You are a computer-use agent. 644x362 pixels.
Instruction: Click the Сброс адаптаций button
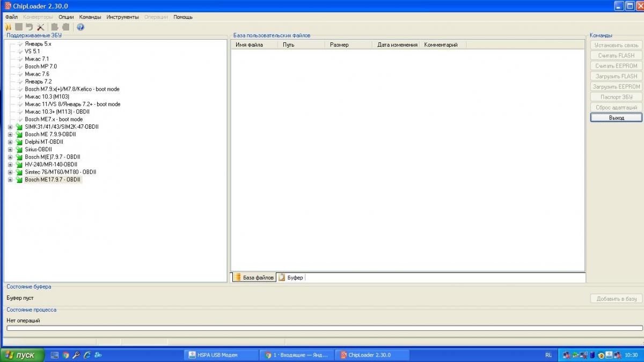pos(616,107)
